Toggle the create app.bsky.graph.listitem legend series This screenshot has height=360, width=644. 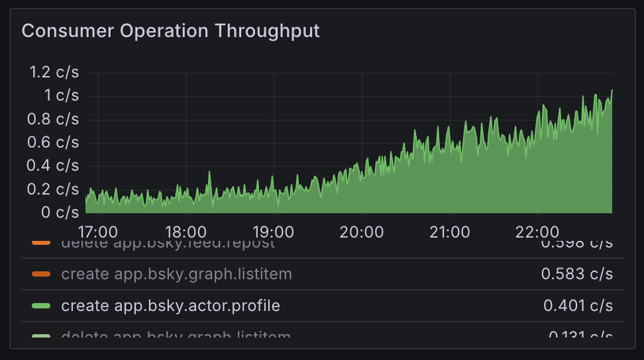tap(176, 274)
